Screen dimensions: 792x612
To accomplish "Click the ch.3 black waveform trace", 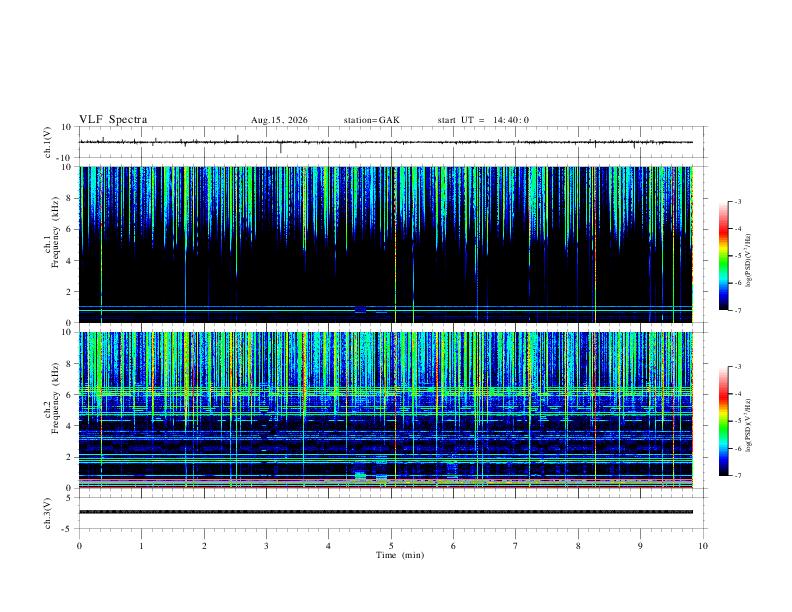I will point(386,512).
